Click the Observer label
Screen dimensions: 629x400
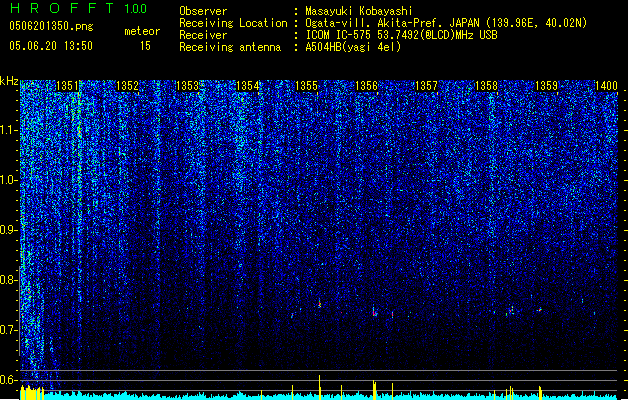[x=203, y=11]
